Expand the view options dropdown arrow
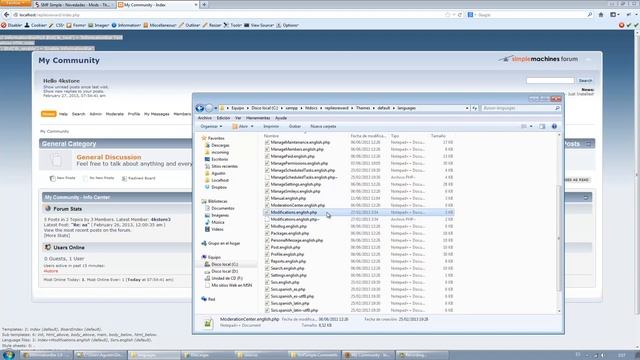This screenshot has height=360, width=640. (x=531, y=127)
